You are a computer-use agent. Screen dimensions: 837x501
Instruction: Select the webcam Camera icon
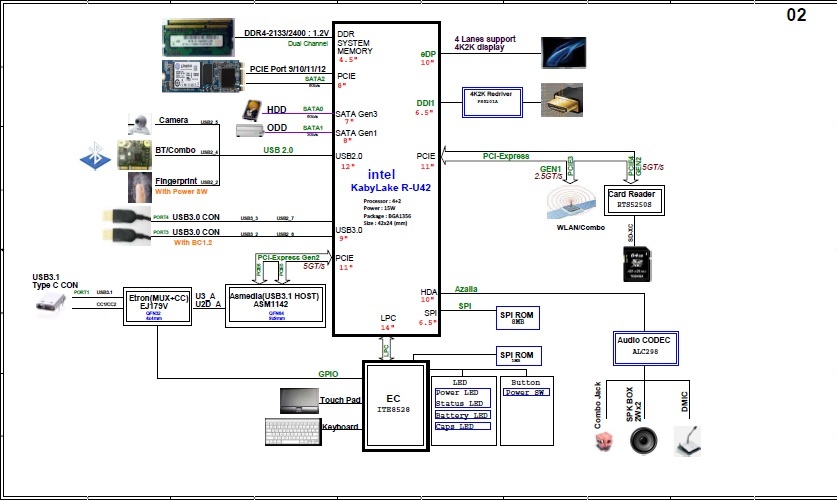click(x=140, y=124)
